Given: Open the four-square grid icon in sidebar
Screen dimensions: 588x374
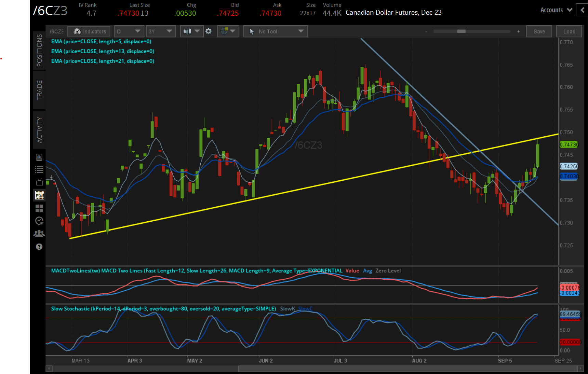Looking at the screenshot, I should point(39,208).
